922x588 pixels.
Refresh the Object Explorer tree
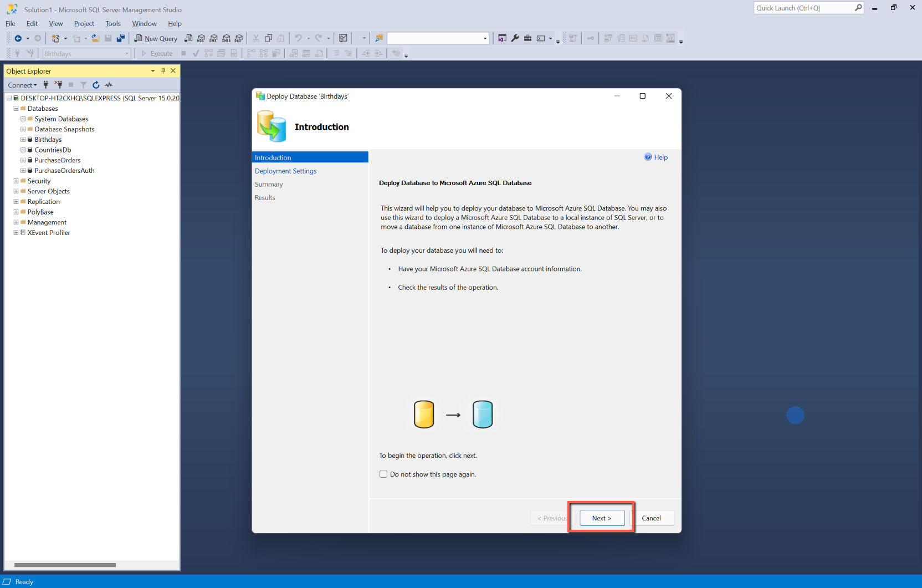[x=96, y=85]
